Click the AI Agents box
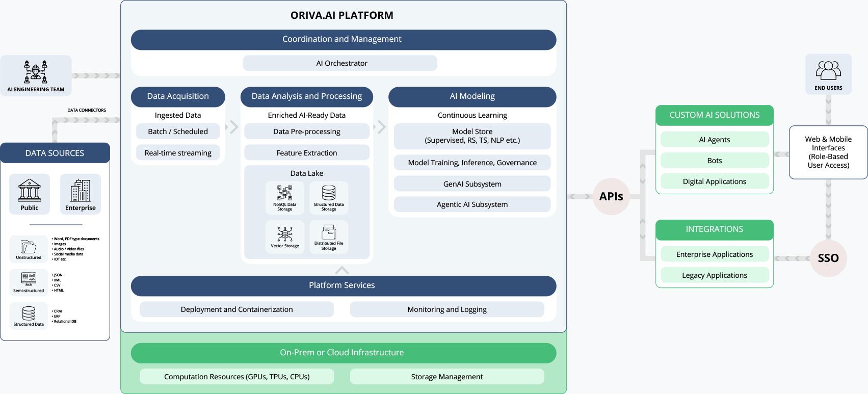The height and width of the screenshot is (394, 868). 715,140
